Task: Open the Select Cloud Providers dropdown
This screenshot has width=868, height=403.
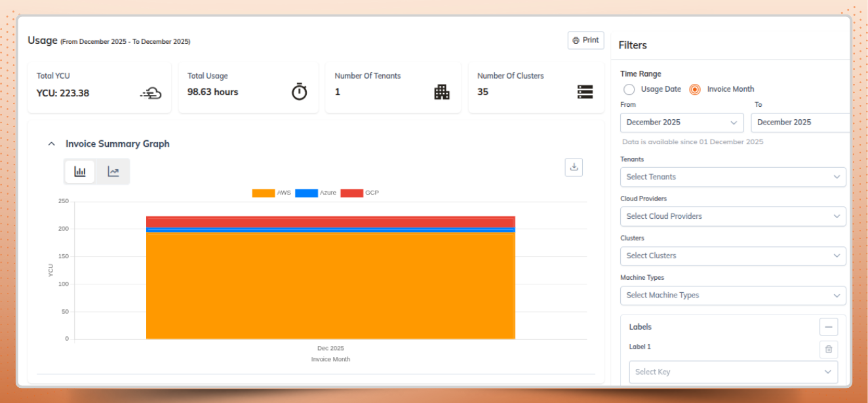Action: [x=733, y=216]
